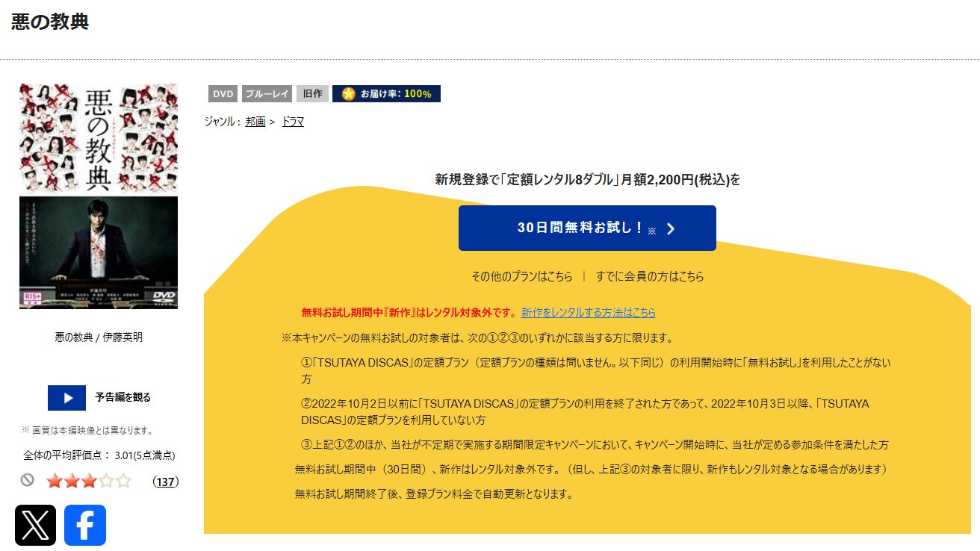Open その他のプランはこちら link
Image resolution: width=980 pixels, height=551 pixels.
coord(522,276)
